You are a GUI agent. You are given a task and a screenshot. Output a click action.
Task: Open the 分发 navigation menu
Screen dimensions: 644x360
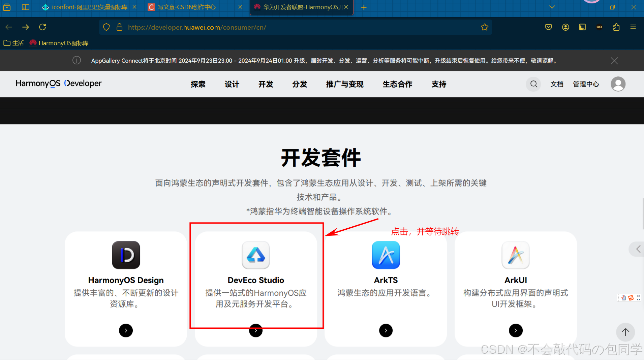coord(300,84)
